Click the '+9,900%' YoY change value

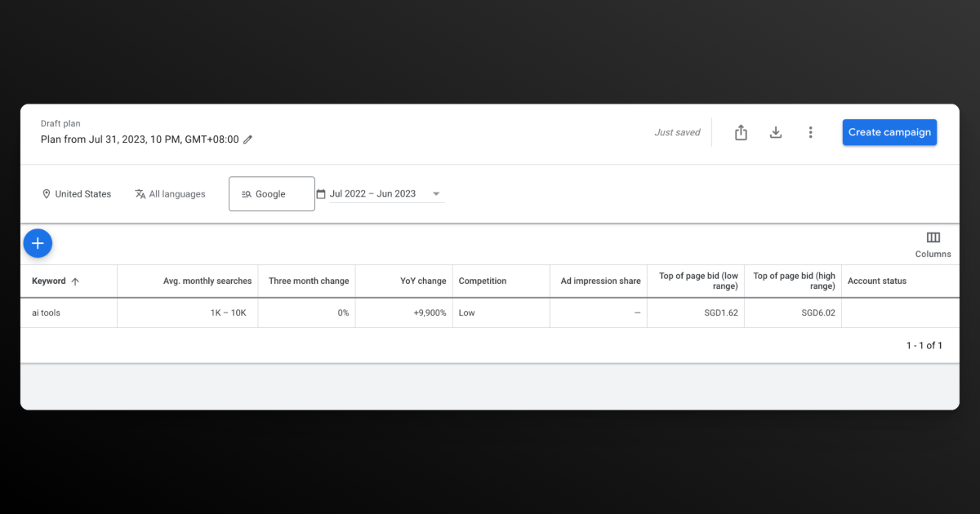pos(430,313)
